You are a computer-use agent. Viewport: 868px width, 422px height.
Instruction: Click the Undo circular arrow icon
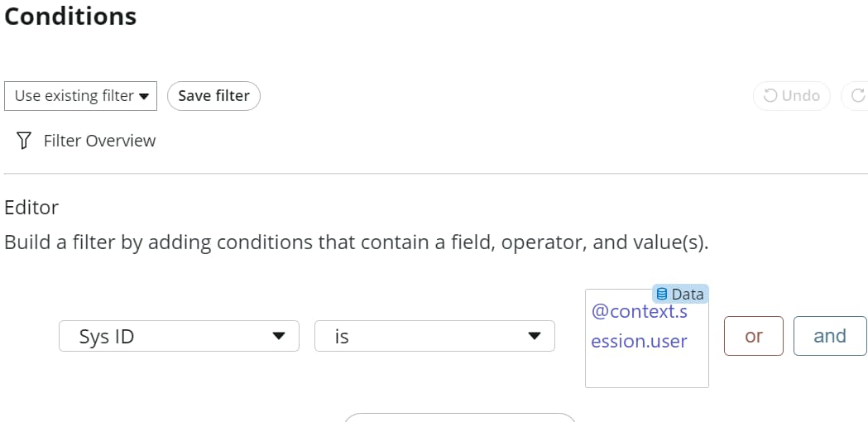pos(770,96)
